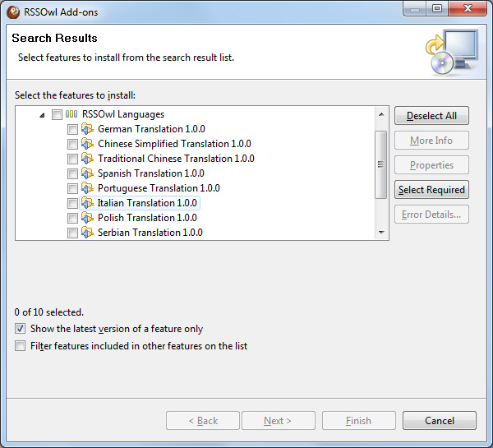Cancel the add-ons dialog
This screenshot has height=448, width=493.
click(x=439, y=421)
